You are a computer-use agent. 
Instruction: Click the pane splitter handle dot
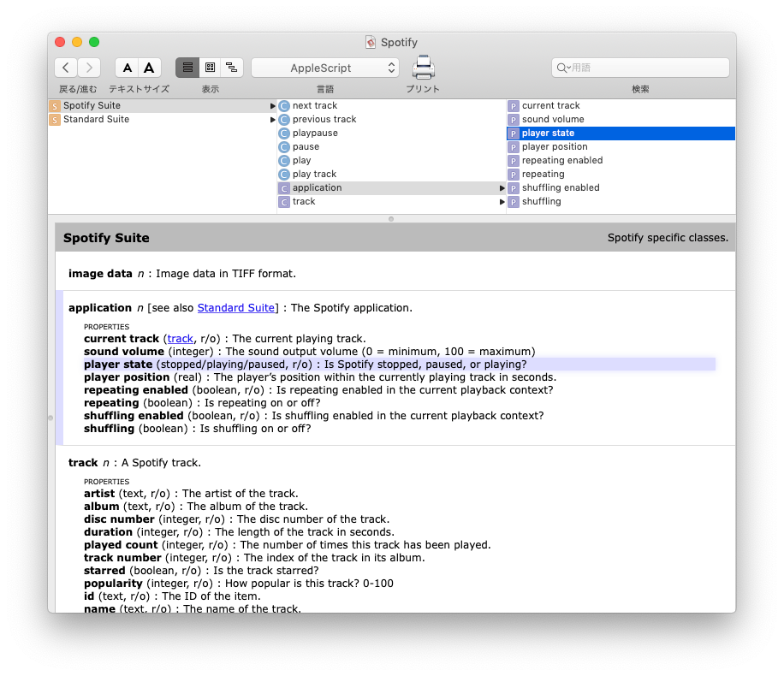391,219
